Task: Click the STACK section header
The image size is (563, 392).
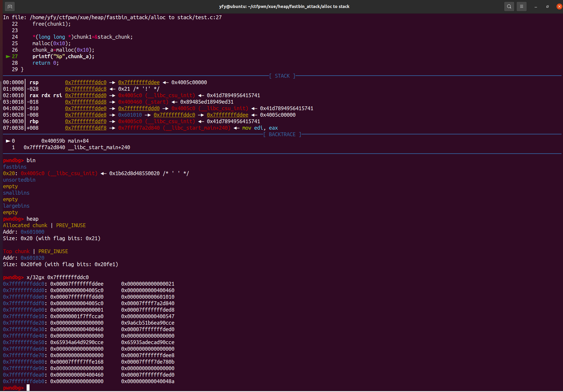Action: click(x=282, y=76)
